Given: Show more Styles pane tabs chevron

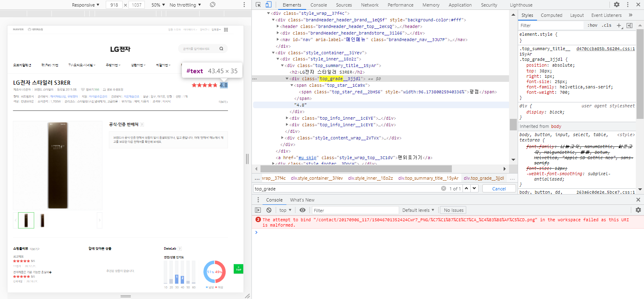Looking at the screenshot, I should point(630,15).
